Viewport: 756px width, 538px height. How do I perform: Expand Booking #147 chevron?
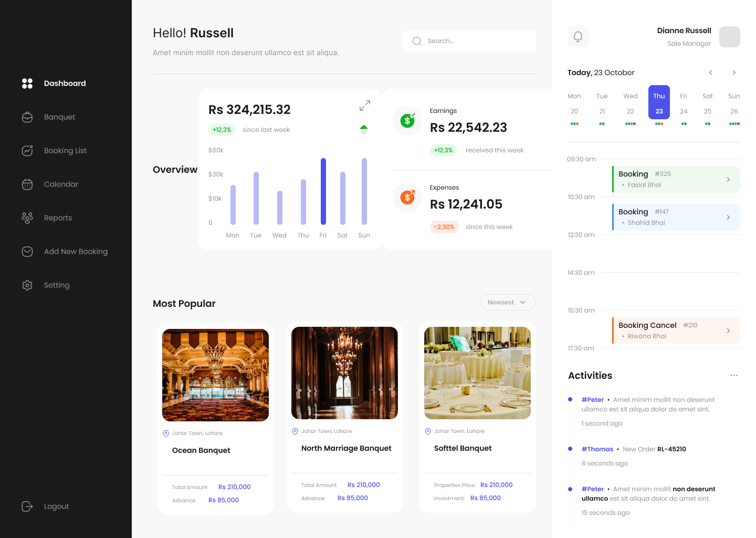[728, 218]
